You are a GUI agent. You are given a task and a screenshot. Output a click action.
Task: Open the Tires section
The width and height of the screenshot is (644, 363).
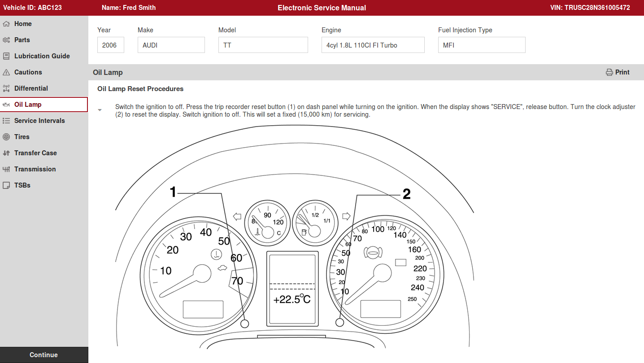44,137
